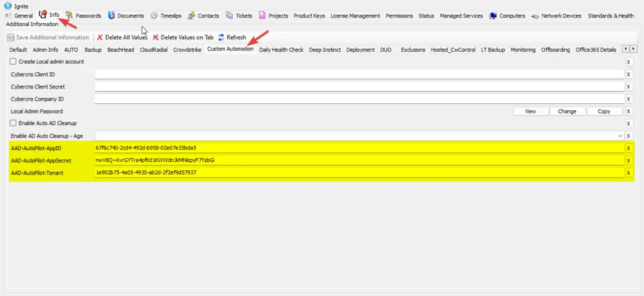The image size is (644, 296).
Task: Clear Create Local admin account row with X
Action: pyautogui.click(x=629, y=62)
